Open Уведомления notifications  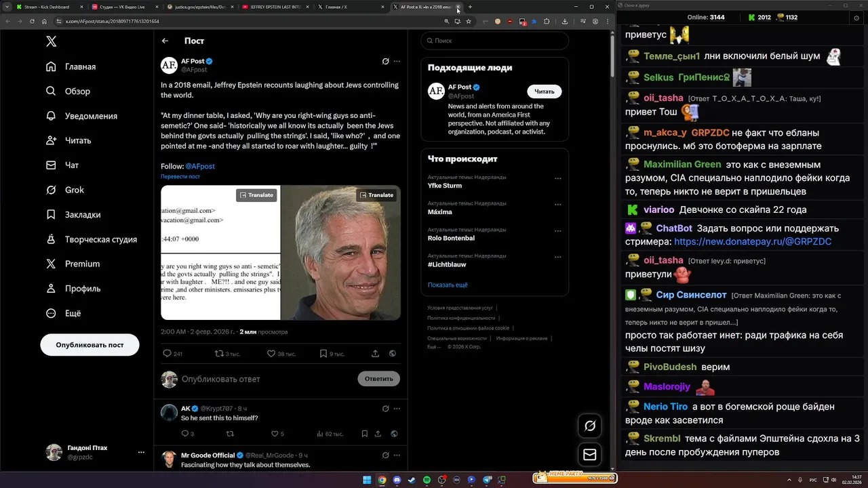81,116
